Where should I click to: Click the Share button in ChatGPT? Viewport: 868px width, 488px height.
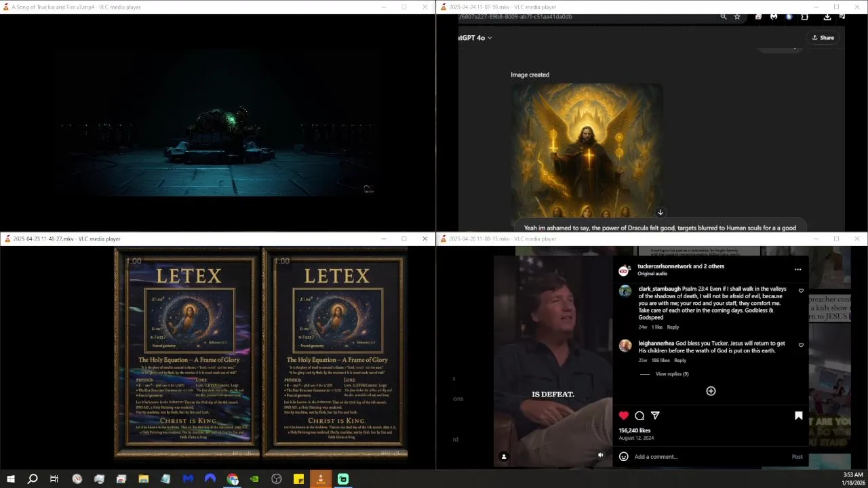pyautogui.click(x=823, y=38)
